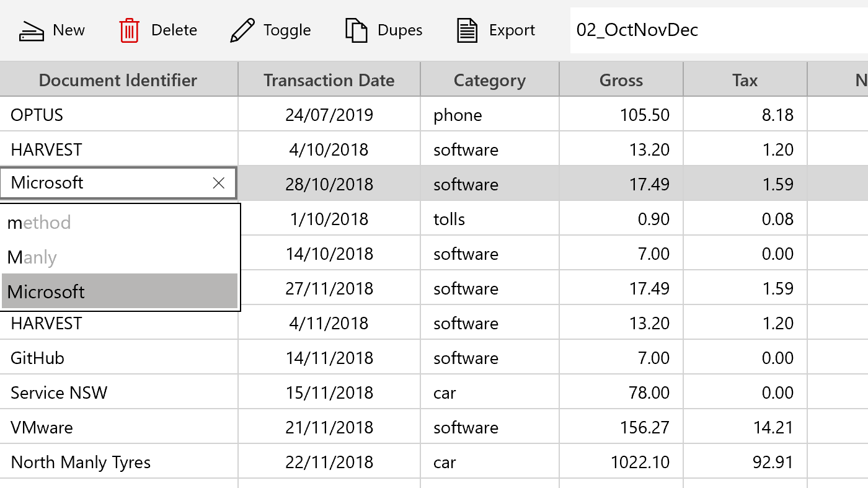
Task: Click the red Delete trash icon
Action: click(130, 30)
